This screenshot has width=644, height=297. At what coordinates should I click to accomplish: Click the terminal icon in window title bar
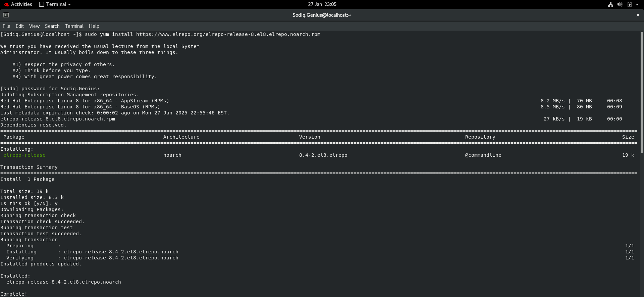[6, 15]
